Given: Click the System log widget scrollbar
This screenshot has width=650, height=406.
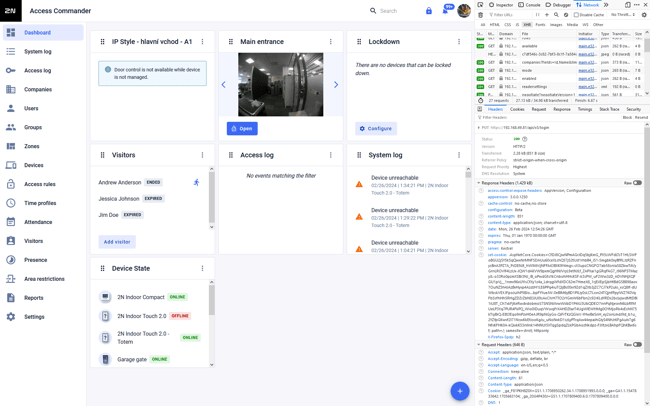Looking at the screenshot, I should [468, 210].
